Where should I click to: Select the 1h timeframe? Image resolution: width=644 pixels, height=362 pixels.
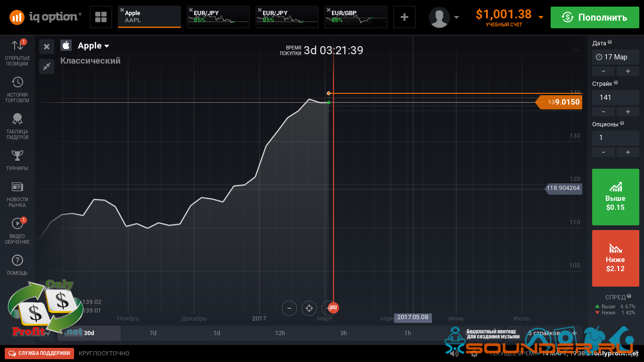point(407,333)
